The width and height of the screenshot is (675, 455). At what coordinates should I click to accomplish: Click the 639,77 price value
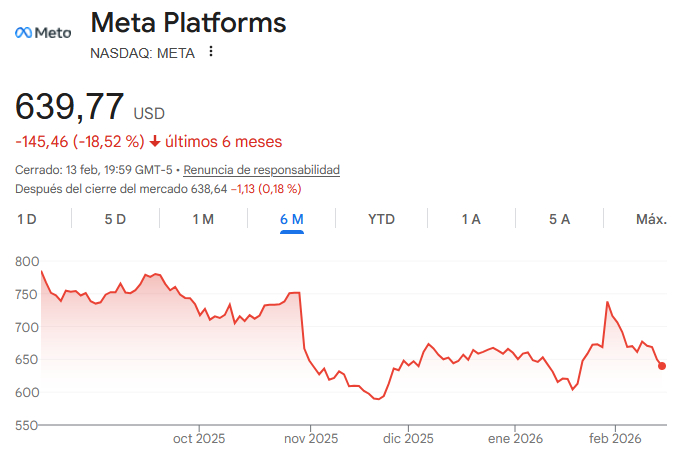click(70, 107)
